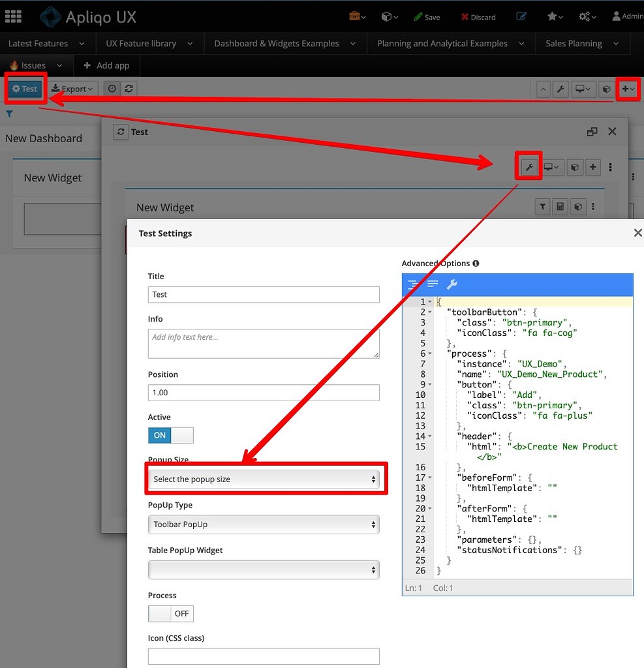
Task: Click the calculator icon in the New Widget header
Action: pyautogui.click(x=560, y=207)
